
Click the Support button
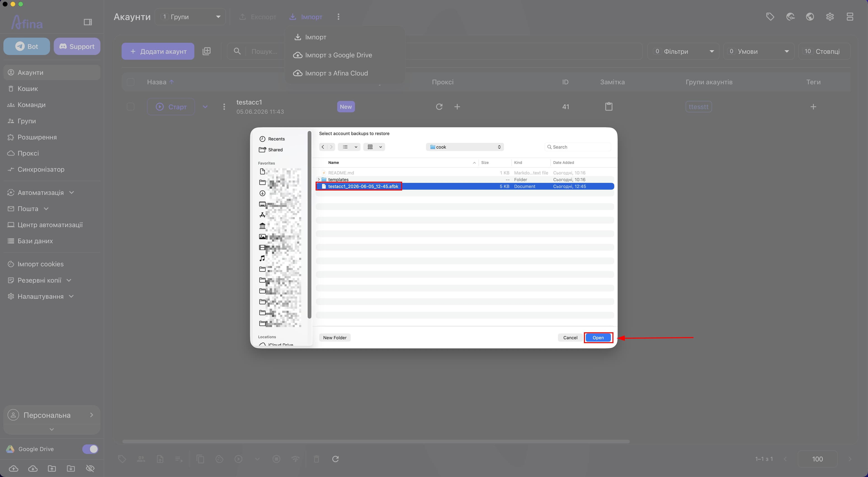coord(77,46)
